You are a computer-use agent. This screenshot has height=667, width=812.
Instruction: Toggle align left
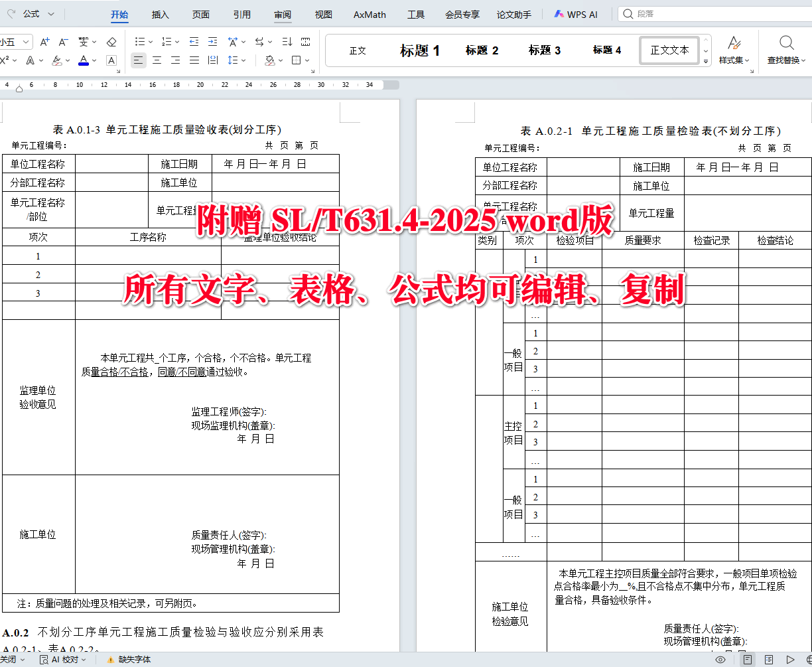(138, 60)
